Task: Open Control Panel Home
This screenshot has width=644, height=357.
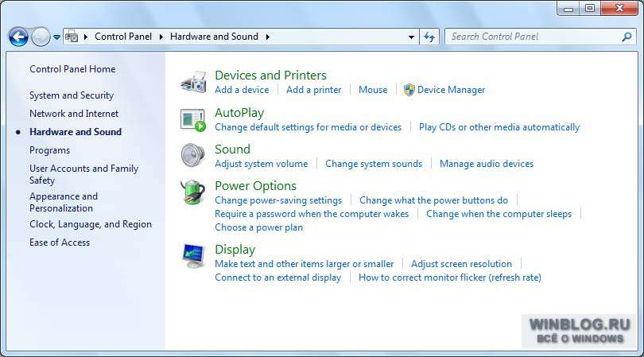Action: point(72,69)
